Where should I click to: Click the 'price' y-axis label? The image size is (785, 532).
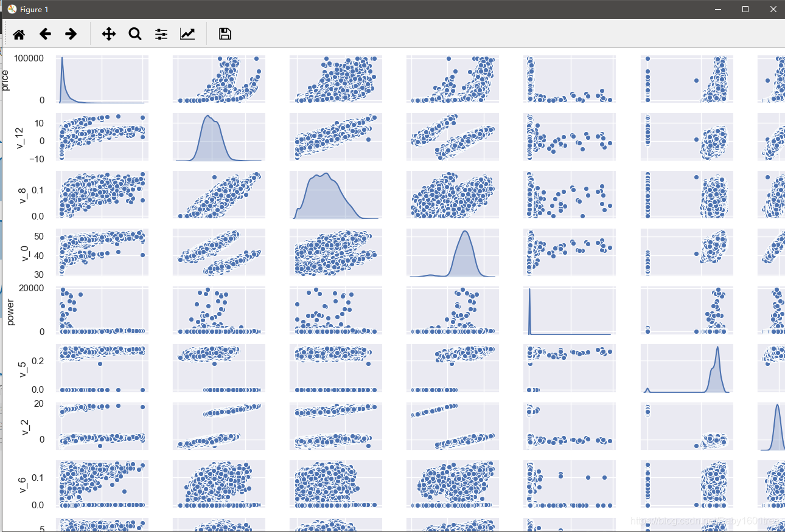[5, 80]
